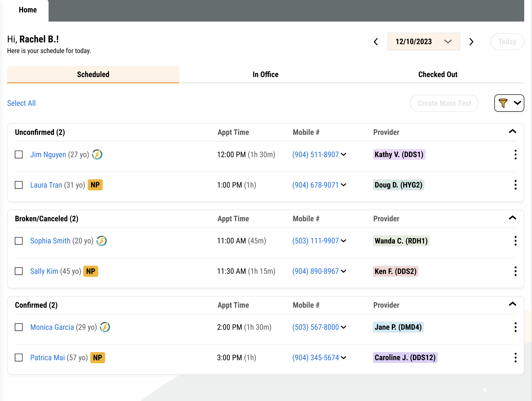Switch to the Checked Out tab

click(x=438, y=74)
